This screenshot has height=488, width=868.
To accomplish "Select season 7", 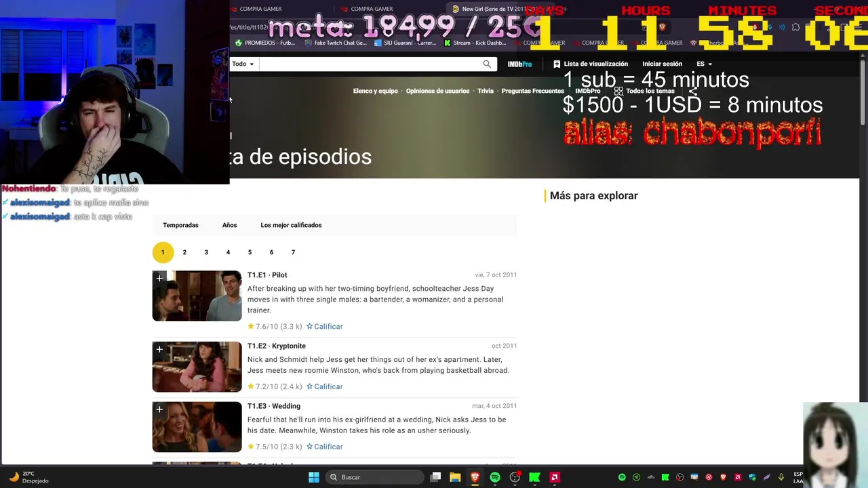I will [x=293, y=252].
